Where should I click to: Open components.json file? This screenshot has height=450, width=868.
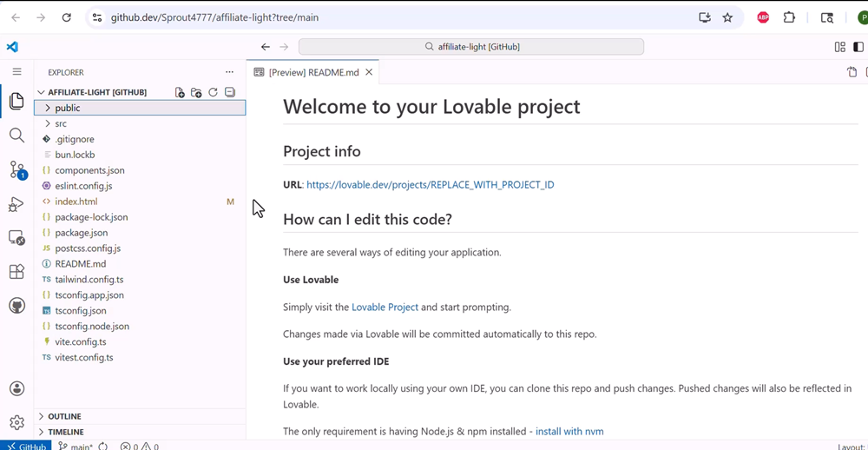click(x=140, y=170)
